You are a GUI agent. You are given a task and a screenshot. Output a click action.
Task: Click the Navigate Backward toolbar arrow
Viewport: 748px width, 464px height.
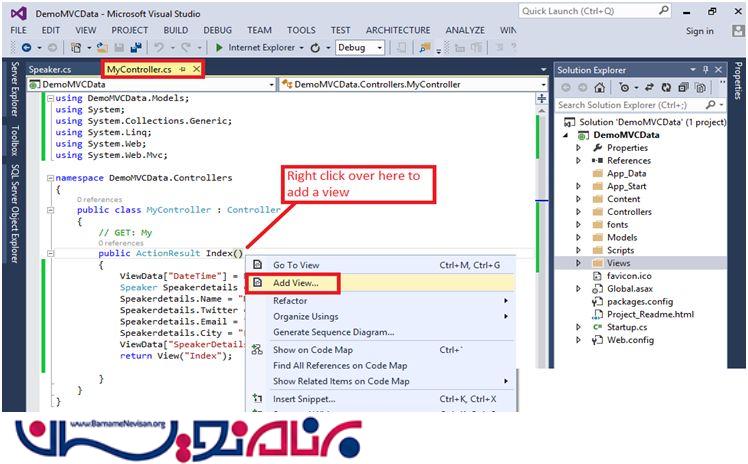click(25, 48)
